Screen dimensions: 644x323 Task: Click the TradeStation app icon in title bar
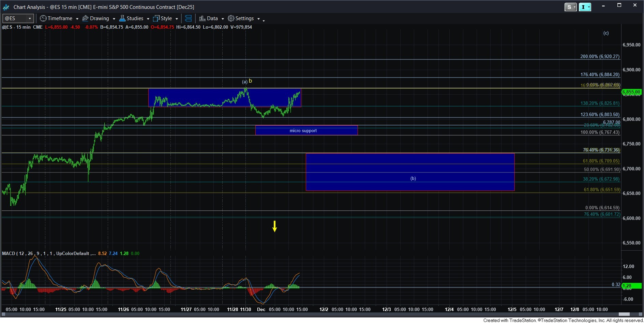[x=6, y=7]
